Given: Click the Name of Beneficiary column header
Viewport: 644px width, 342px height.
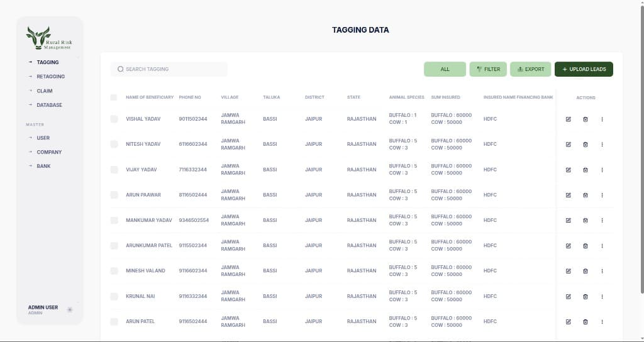Looking at the screenshot, I should pyautogui.click(x=150, y=97).
